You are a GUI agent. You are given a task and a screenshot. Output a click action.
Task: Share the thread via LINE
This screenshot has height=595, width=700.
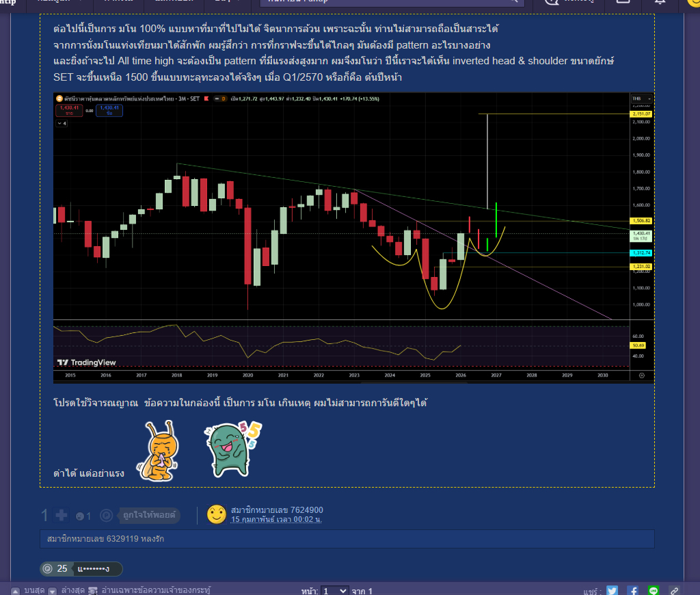click(653, 590)
